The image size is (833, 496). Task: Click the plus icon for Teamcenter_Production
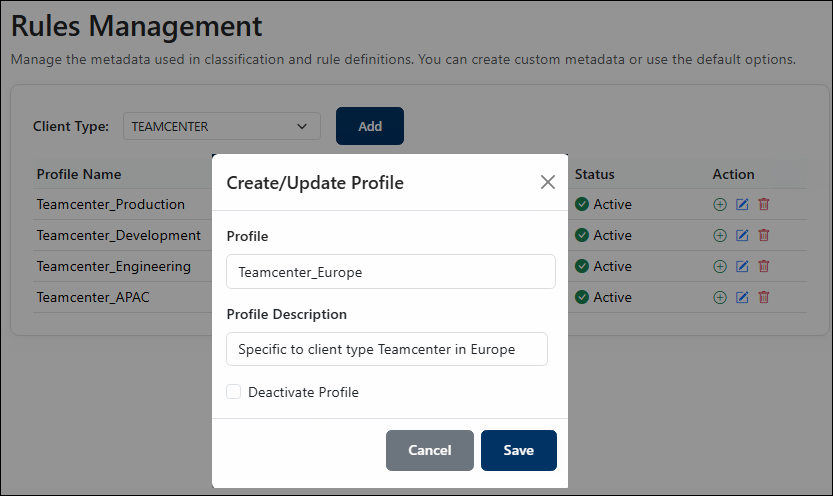click(x=720, y=204)
